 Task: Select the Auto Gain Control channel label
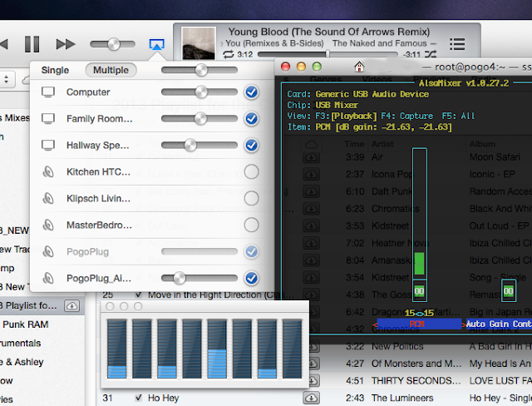click(499, 324)
